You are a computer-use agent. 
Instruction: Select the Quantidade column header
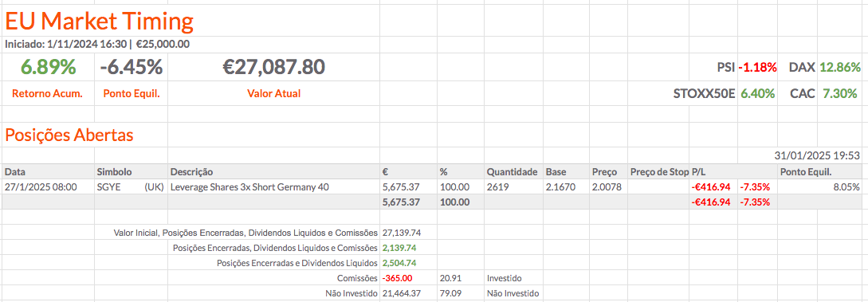point(513,171)
